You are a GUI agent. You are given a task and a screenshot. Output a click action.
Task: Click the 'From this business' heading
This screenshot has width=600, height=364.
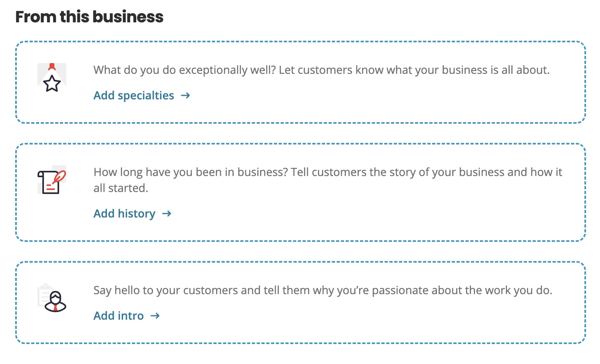[89, 17]
